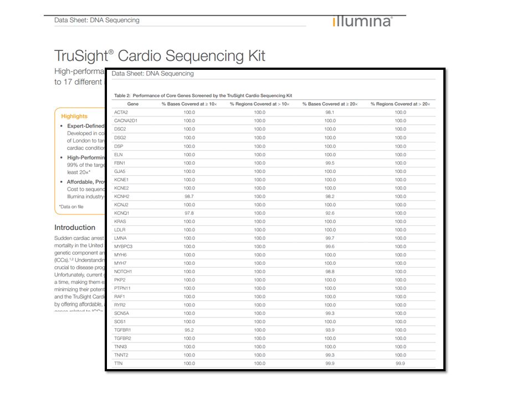
Task: Select the RYR2 gene name
Action: [x=120, y=305]
